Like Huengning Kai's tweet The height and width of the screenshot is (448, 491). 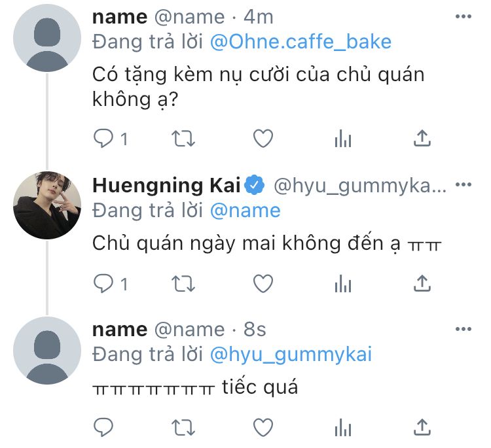pyautogui.click(x=263, y=283)
